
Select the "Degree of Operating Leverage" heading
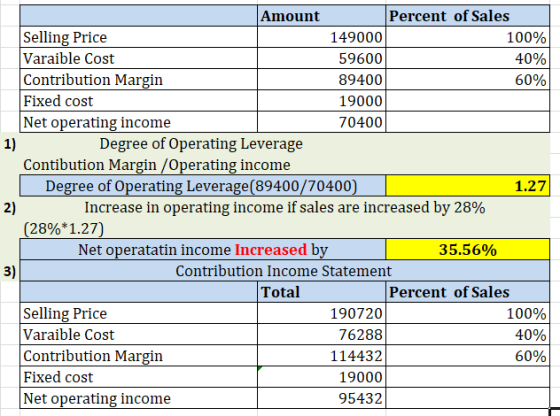(201, 144)
